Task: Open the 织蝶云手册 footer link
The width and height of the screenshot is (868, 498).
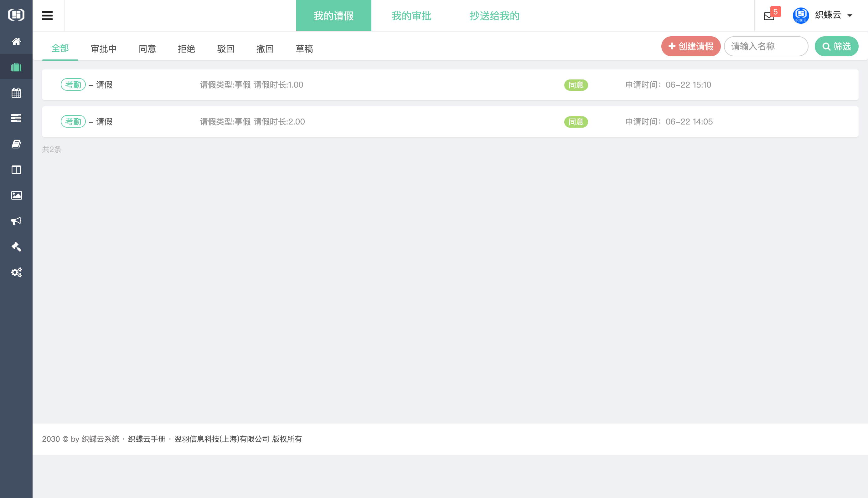Action: coord(147,439)
